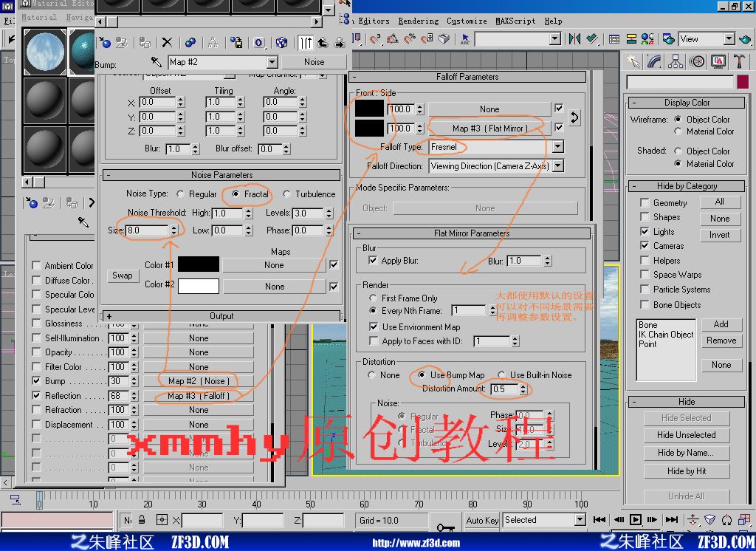Image resolution: width=756 pixels, height=551 pixels.
Task: Collapse Noise Parameters rollout
Action: coord(221,174)
